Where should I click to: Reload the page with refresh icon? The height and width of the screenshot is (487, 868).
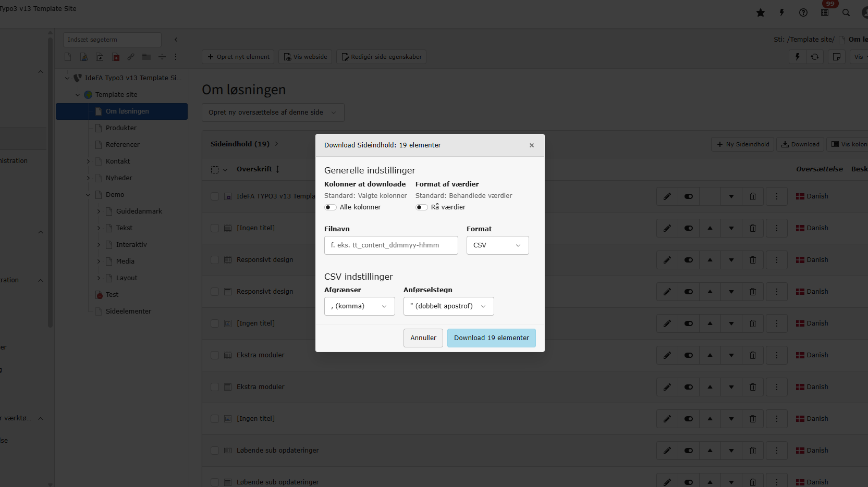[815, 57]
